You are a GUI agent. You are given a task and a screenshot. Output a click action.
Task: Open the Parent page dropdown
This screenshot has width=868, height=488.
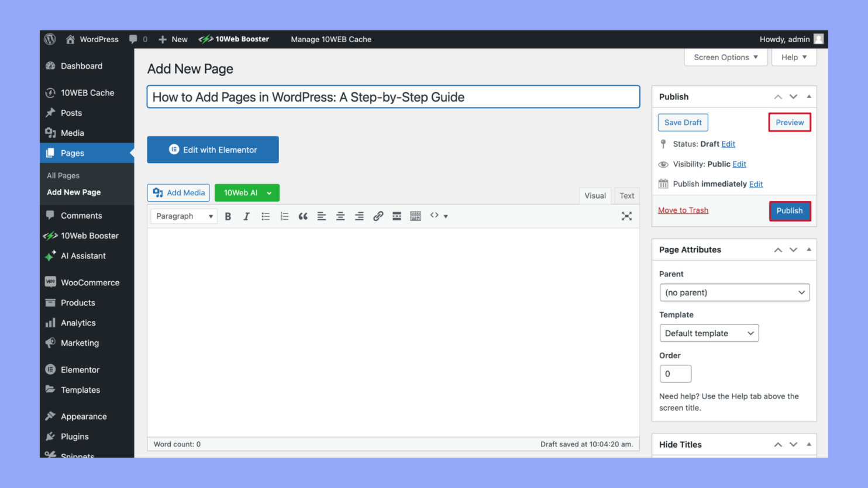click(x=734, y=292)
